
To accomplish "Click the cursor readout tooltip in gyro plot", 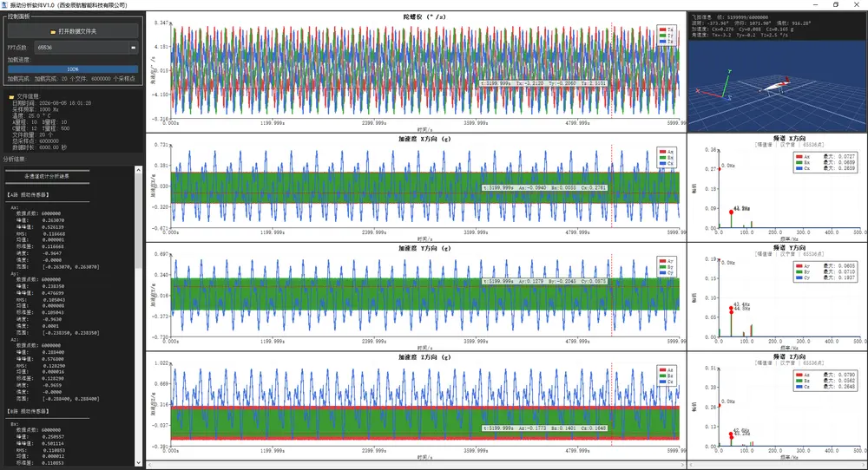I will pyautogui.click(x=543, y=83).
